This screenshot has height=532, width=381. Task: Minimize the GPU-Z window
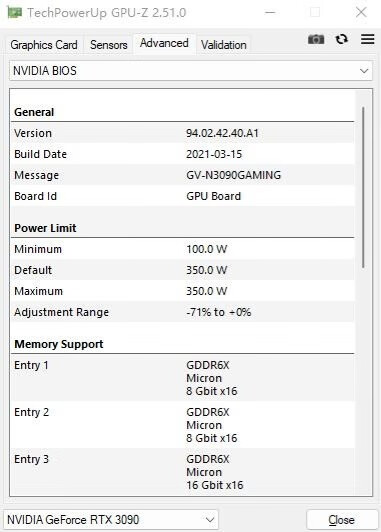click(x=270, y=13)
